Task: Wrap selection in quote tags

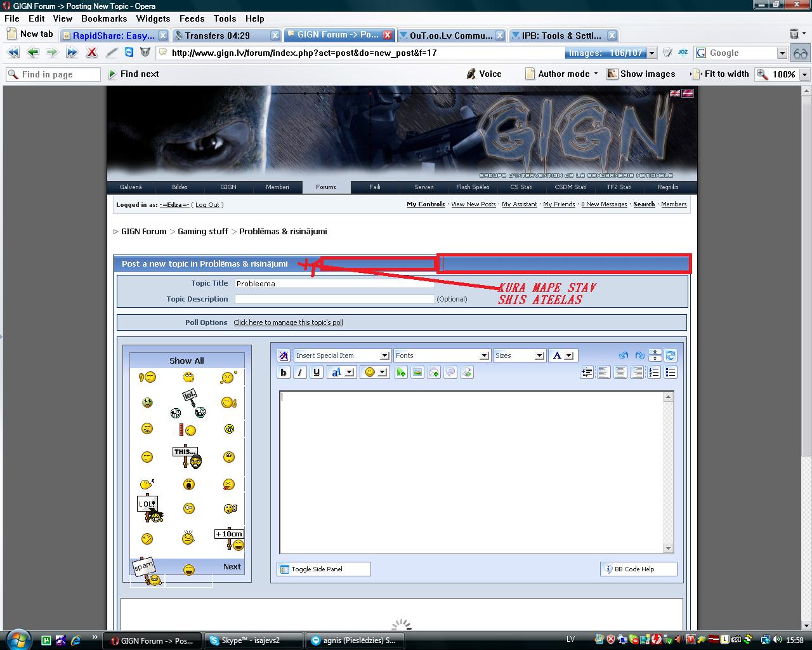Action: point(450,373)
